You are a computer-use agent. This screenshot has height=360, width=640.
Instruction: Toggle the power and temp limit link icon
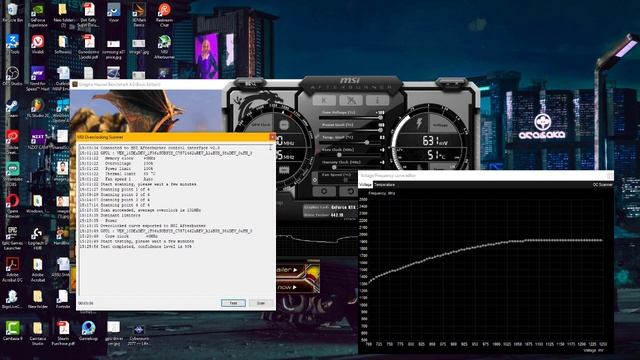click(x=317, y=137)
